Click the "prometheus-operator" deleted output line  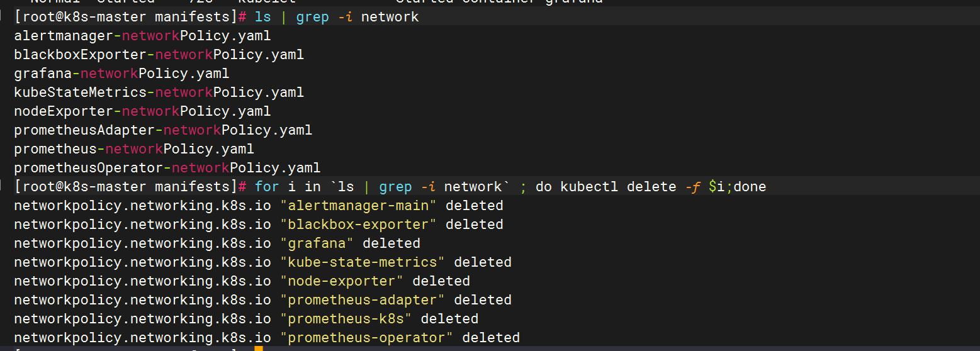(267, 338)
